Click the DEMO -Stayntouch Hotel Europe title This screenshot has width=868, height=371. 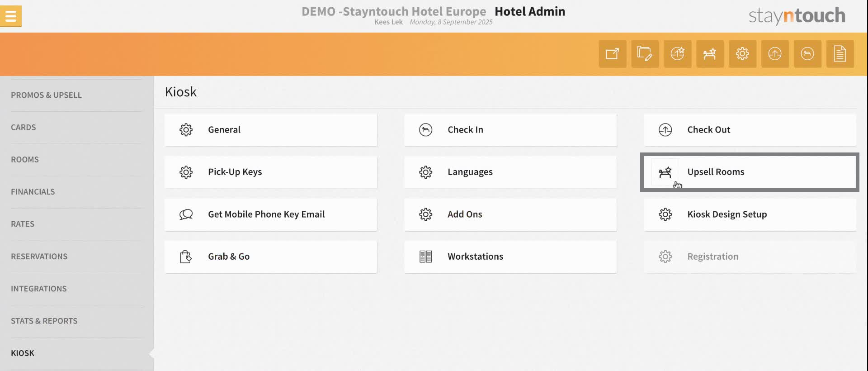click(394, 11)
